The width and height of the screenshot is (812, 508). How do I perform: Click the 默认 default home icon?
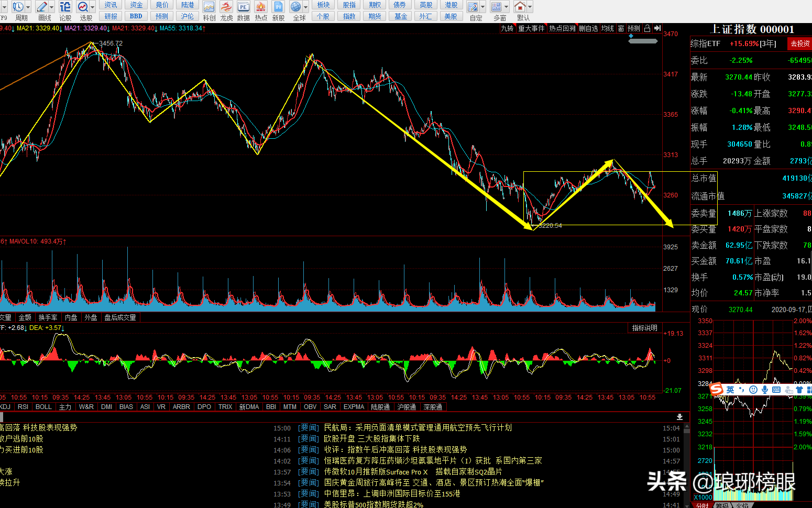click(x=520, y=7)
